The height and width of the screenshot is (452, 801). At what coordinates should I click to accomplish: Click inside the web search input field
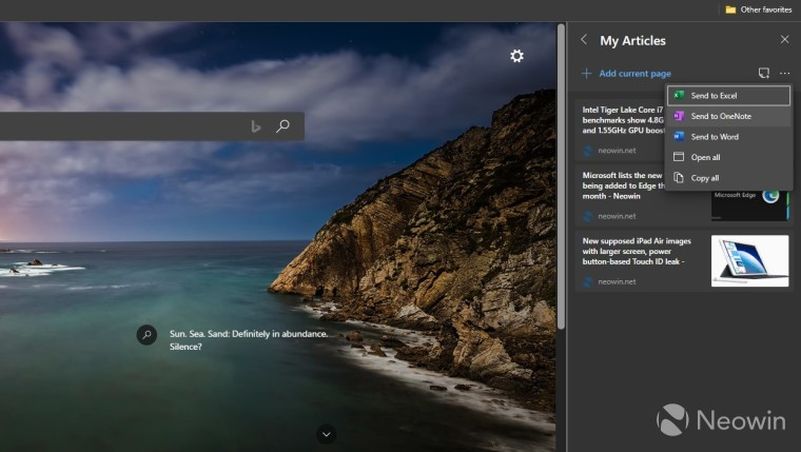click(120, 126)
